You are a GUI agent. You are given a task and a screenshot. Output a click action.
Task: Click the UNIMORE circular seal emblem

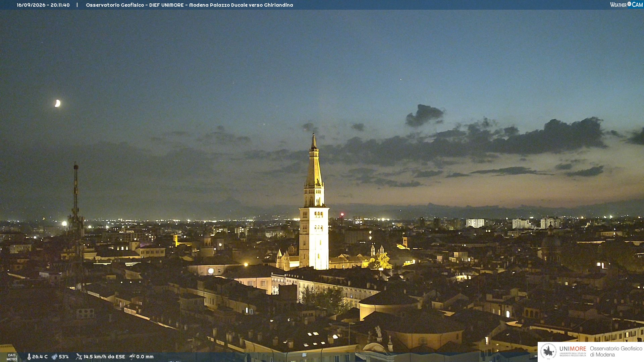click(548, 351)
